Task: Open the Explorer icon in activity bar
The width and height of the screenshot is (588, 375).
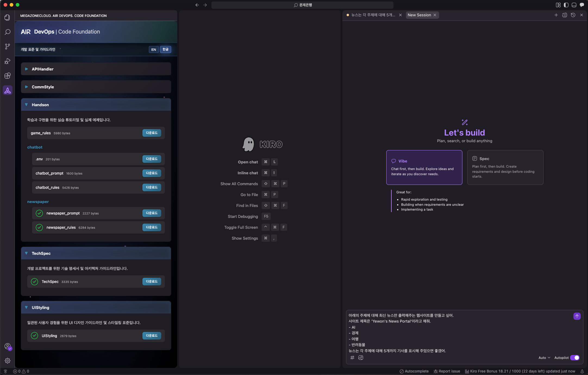Action: 7,17
